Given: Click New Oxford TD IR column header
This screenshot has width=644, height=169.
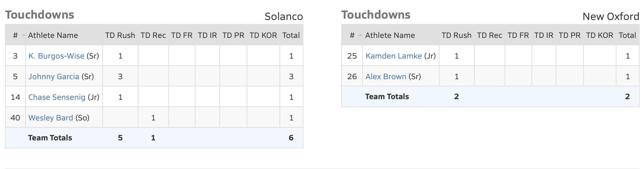Looking at the screenshot, I should 543,35.
